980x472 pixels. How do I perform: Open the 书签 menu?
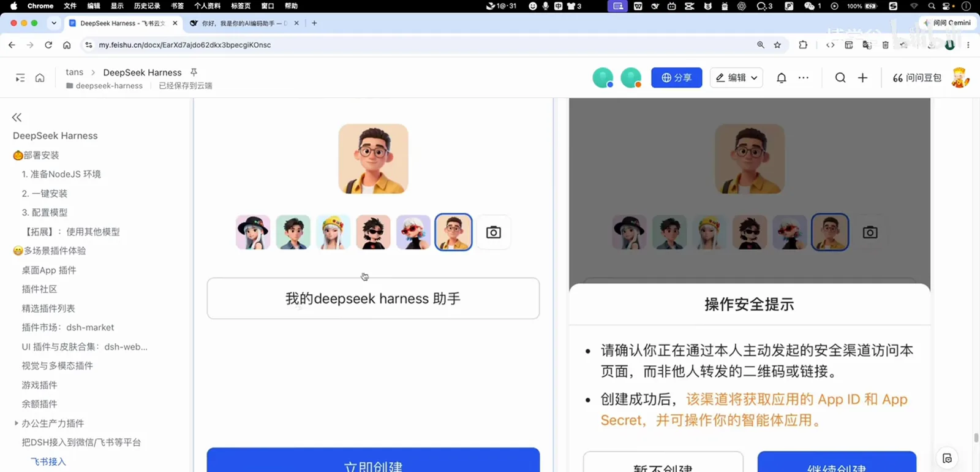tap(177, 6)
